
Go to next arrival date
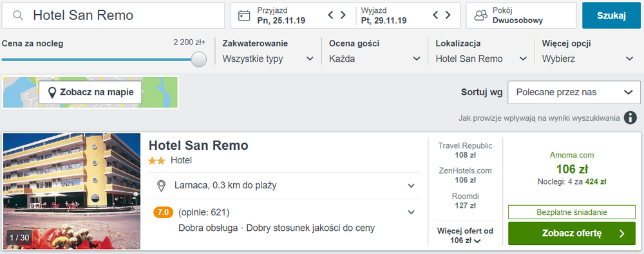(343, 15)
